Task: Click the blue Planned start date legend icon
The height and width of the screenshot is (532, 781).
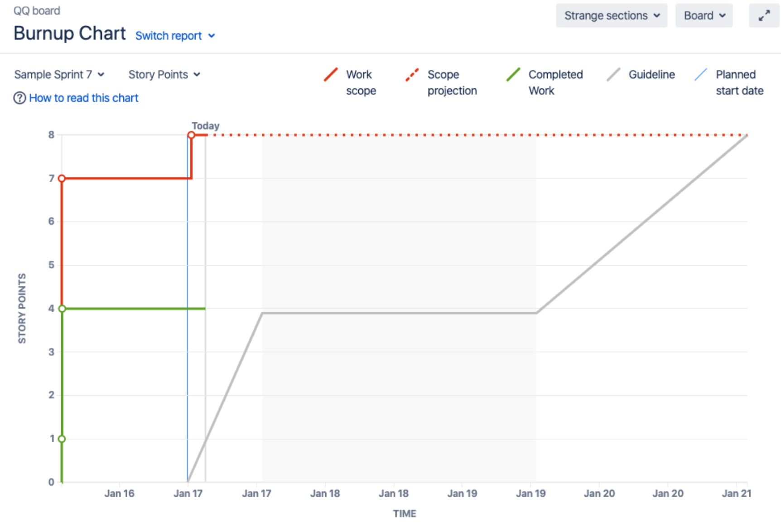Action: coord(701,75)
